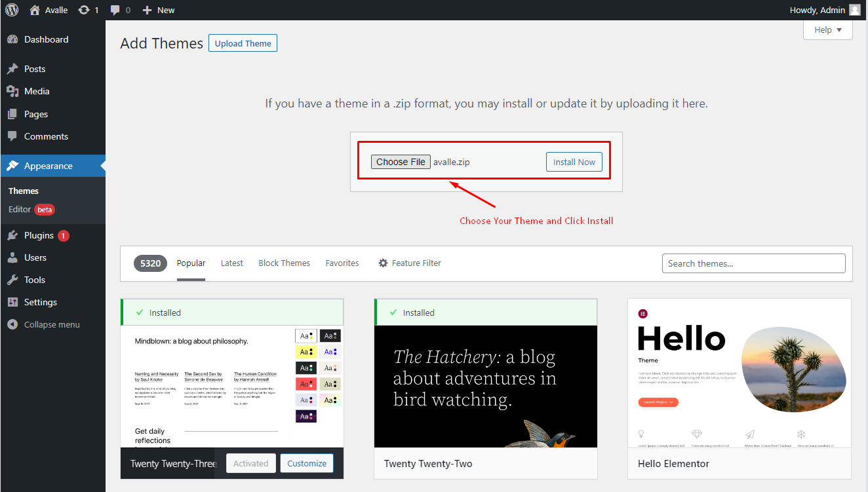Click the Collapse menu label
This screenshot has height=492, width=868.
(52, 324)
